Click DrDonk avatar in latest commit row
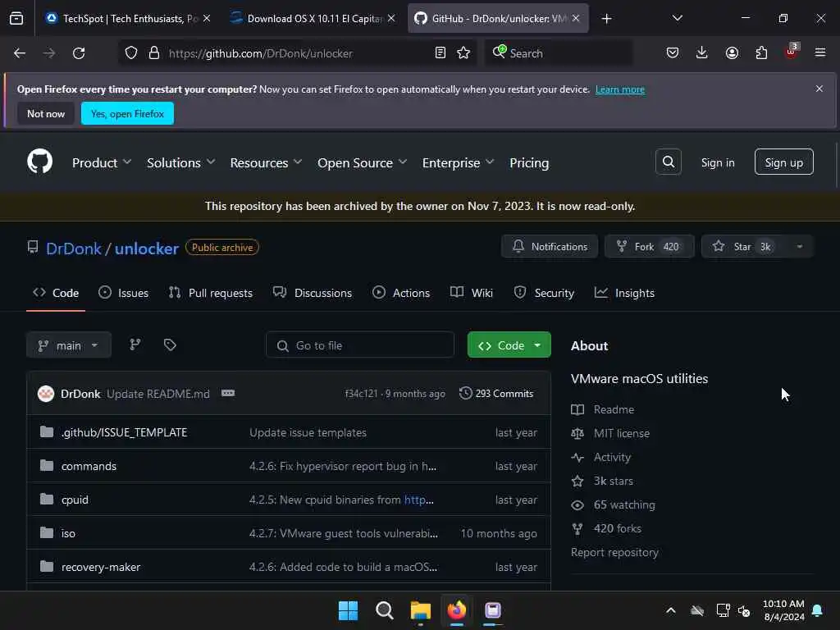 (46, 394)
